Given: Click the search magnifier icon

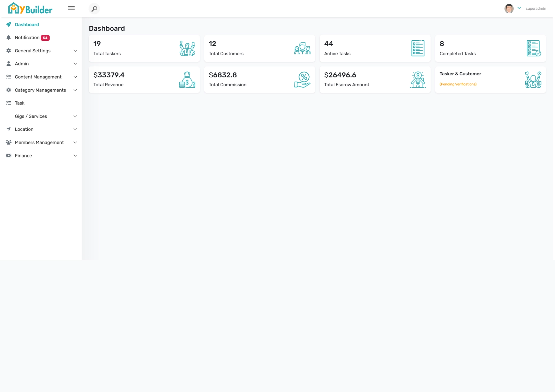Looking at the screenshot, I should point(94,9).
